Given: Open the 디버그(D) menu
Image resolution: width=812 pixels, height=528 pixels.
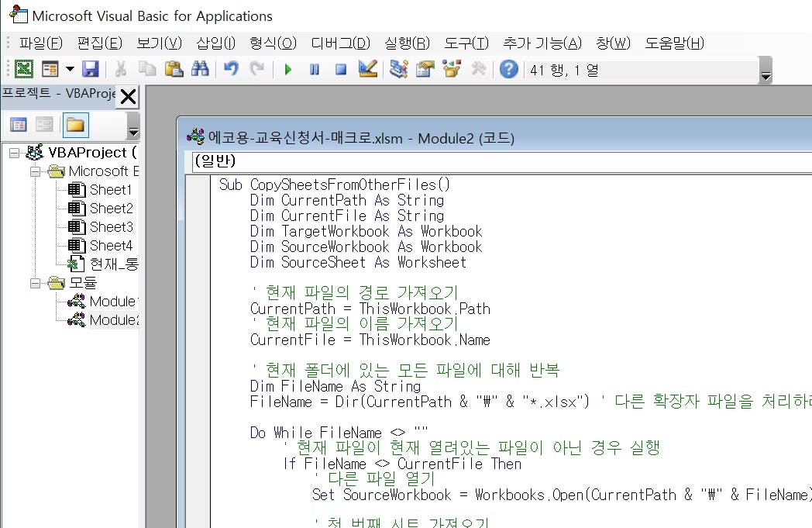Looking at the screenshot, I should 341,43.
